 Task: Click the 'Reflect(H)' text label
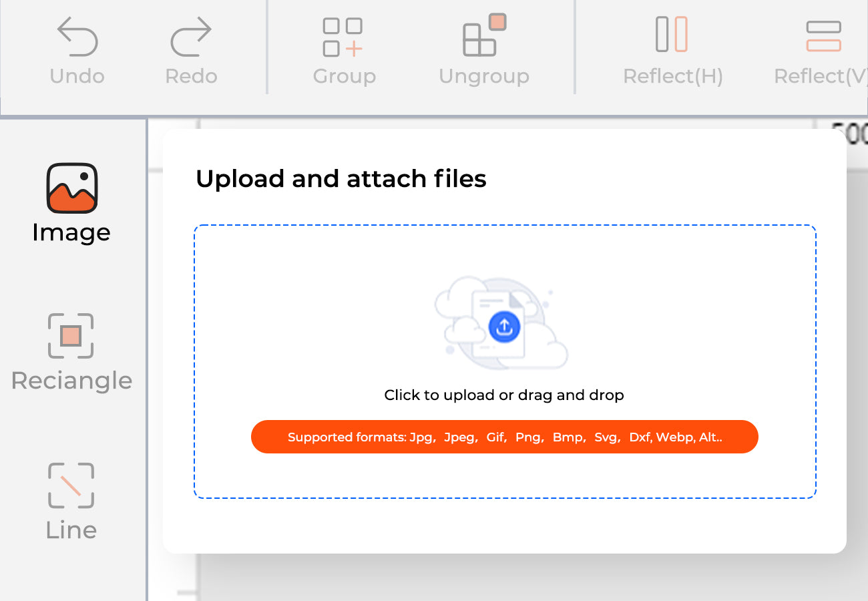click(672, 76)
